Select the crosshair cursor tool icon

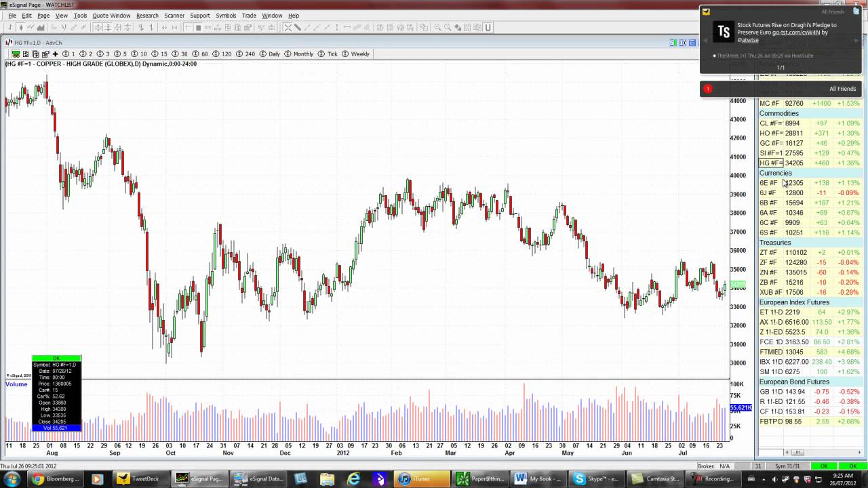[x=288, y=28]
